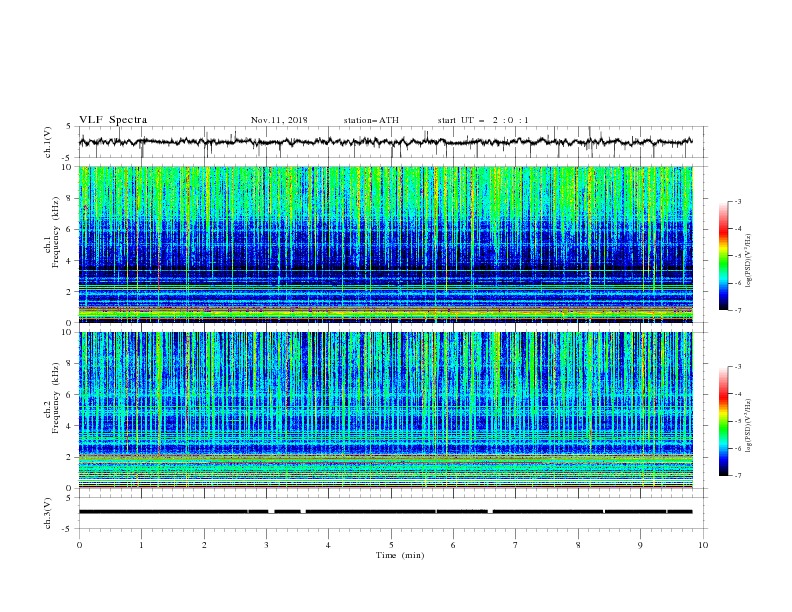Click the "9" tick on time axis
The image size is (792, 612).
point(640,545)
